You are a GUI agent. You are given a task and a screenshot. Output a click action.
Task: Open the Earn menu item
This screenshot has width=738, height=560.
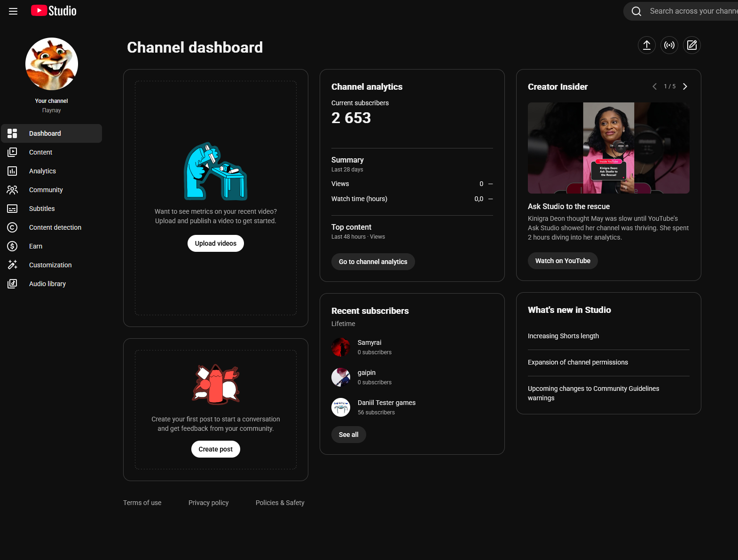point(52,246)
